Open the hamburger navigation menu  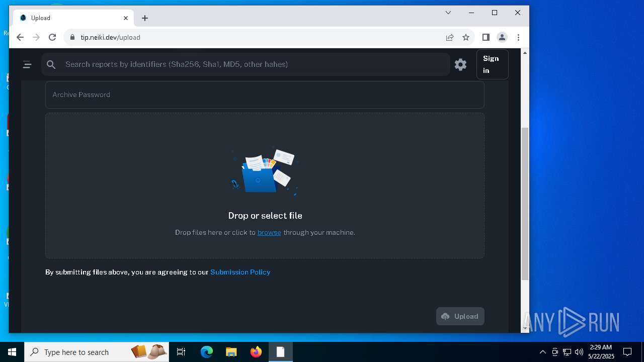tap(27, 64)
